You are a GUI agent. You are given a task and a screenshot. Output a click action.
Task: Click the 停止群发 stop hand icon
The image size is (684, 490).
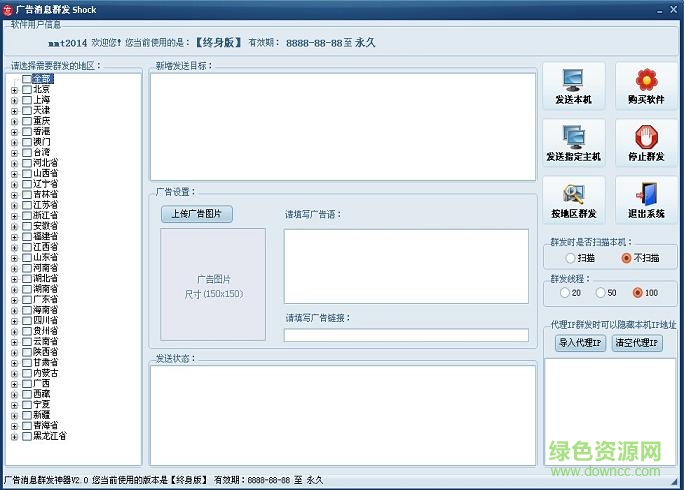coord(646,143)
